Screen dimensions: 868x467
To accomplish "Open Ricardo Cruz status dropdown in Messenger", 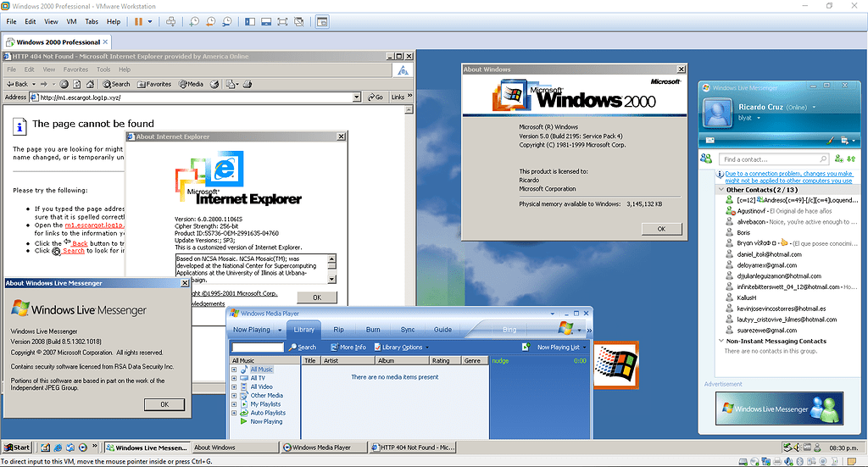I will point(814,108).
